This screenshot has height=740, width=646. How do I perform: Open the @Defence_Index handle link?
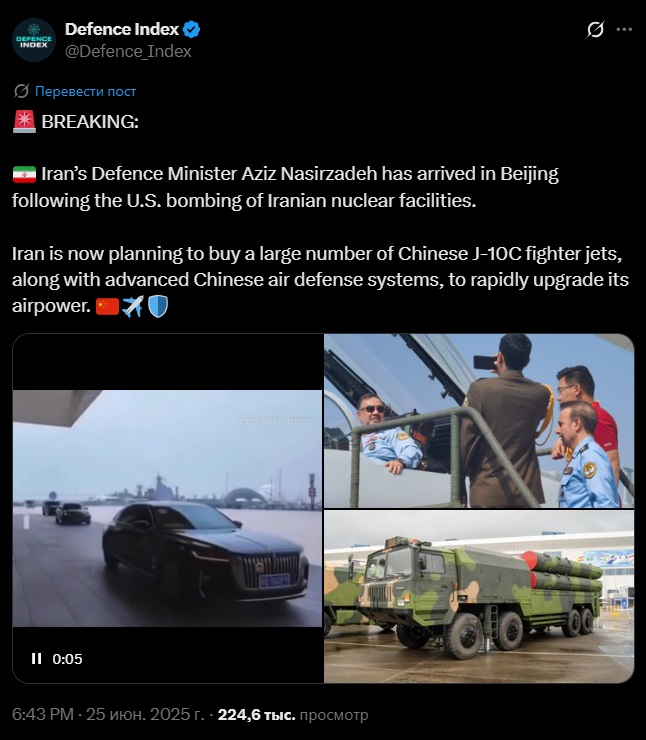(x=128, y=51)
